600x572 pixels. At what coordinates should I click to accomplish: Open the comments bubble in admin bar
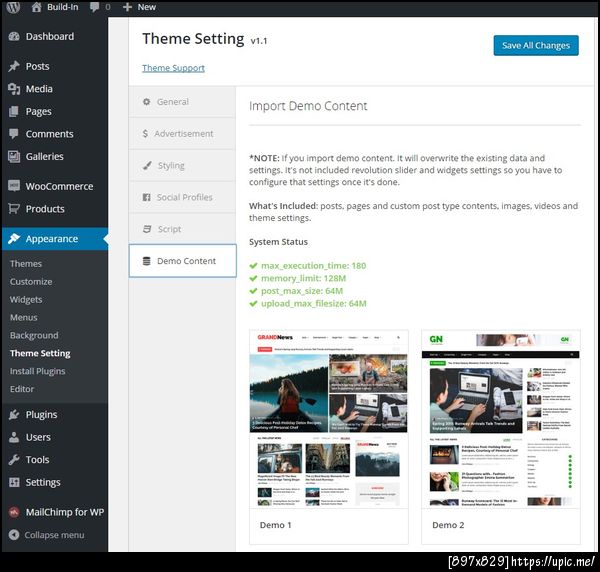click(x=95, y=7)
